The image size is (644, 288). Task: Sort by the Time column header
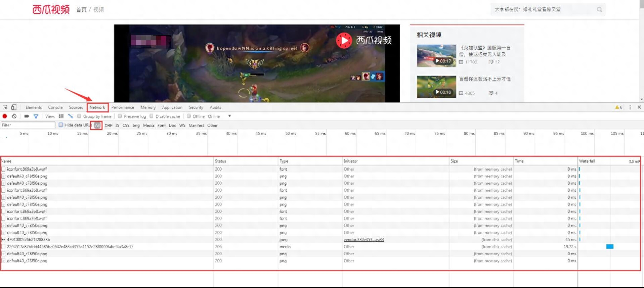tap(545, 161)
